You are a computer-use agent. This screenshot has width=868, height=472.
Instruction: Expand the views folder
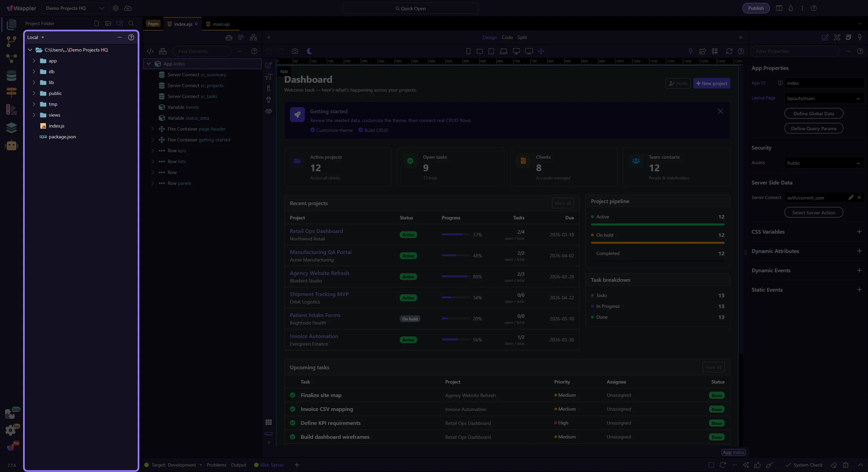(34, 115)
